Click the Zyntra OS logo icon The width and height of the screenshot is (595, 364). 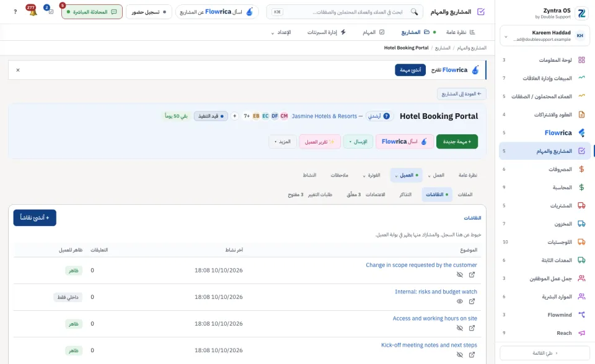[x=581, y=13]
